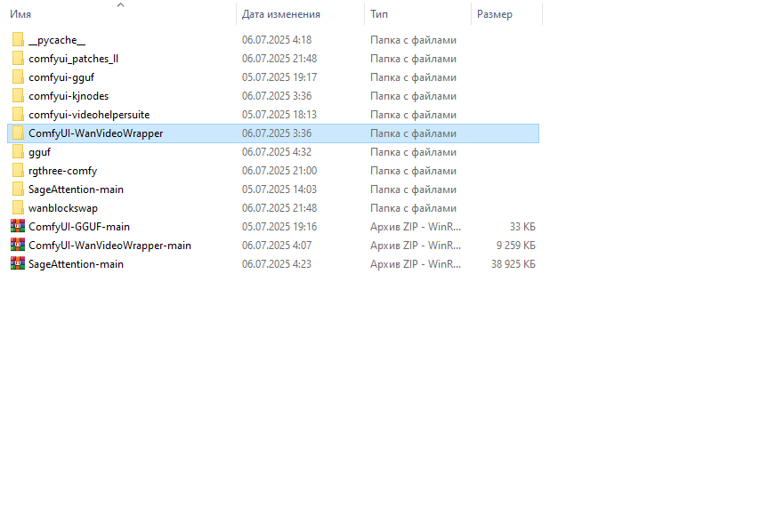760x532 pixels.
Task: Select the __pycache__ folder name
Action: pyautogui.click(x=57, y=40)
